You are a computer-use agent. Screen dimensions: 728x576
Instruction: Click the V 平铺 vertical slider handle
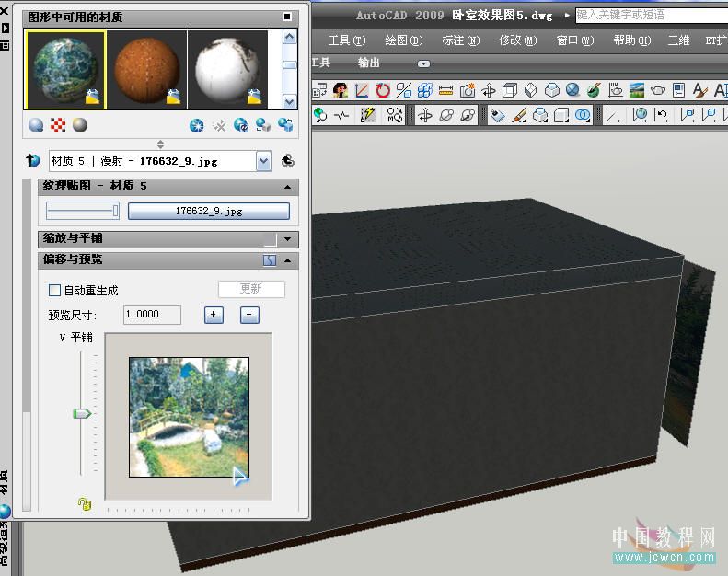click(82, 414)
